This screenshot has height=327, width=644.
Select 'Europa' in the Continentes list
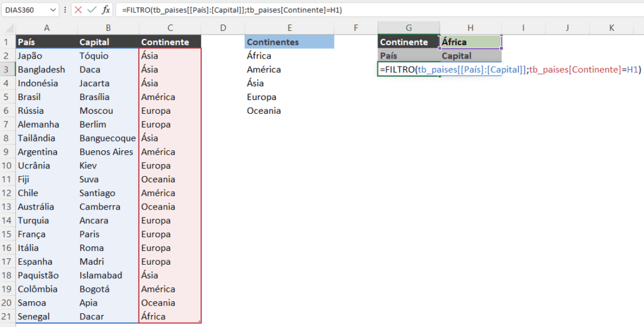[x=289, y=97]
